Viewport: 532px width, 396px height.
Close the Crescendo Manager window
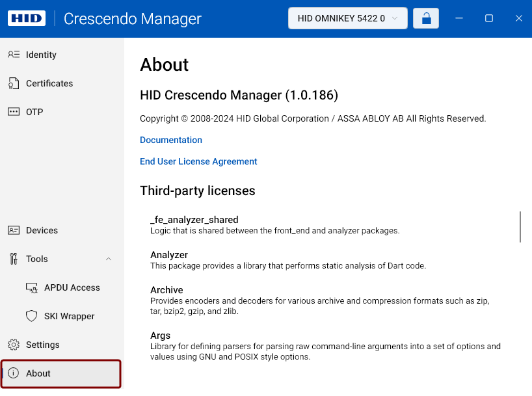tap(519, 18)
